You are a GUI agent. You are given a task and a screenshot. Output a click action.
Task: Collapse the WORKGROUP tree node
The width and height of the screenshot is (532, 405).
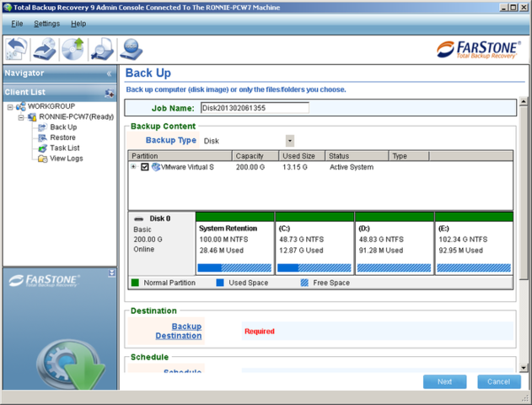coord(10,107)
